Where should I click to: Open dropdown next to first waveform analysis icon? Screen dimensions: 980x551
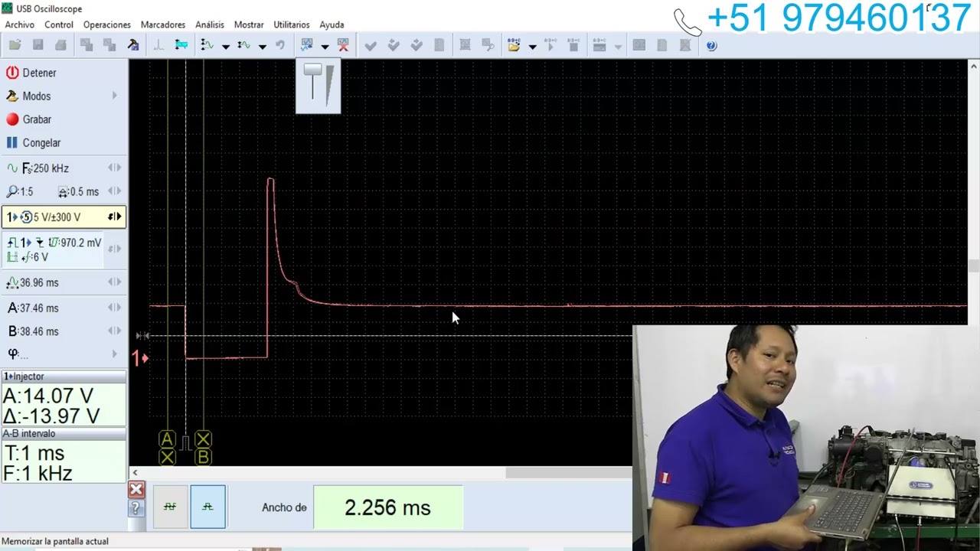pos(226,47)
